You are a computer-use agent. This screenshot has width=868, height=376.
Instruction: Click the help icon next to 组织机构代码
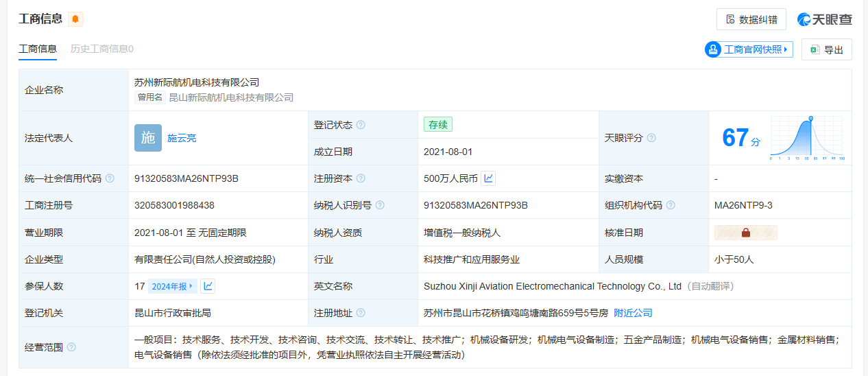(x=671, y=205)
